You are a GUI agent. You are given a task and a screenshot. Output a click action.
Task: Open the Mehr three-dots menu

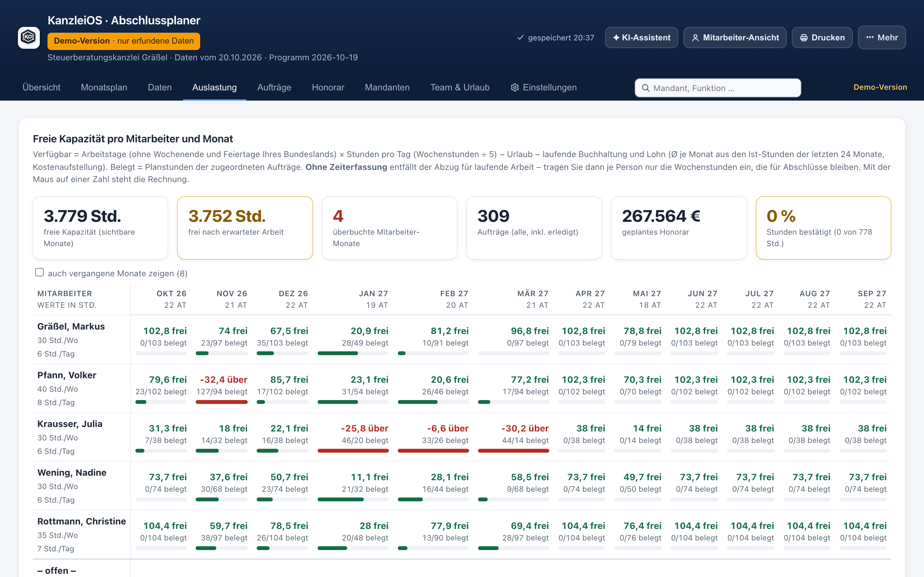[x=882, y=38]
